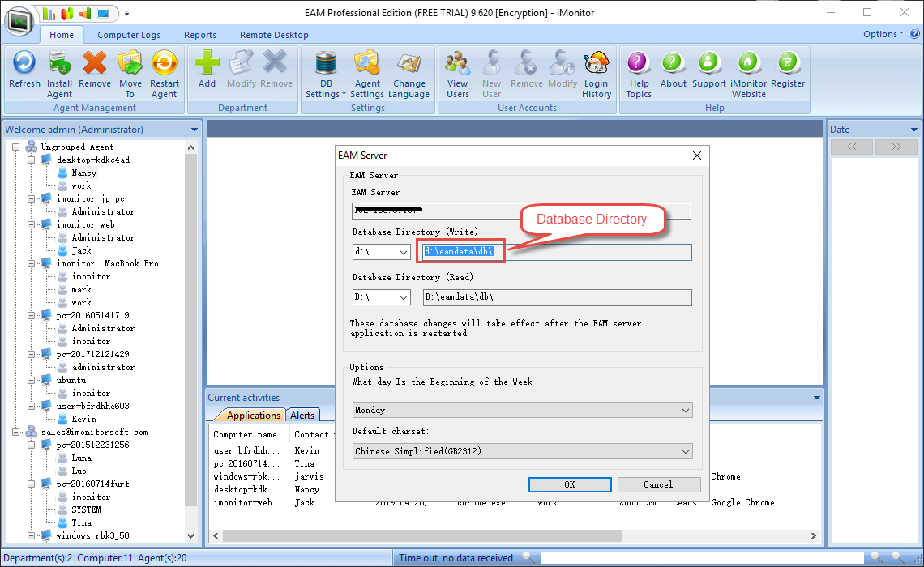Image resolution: width=924 pixels, height=567 pixels.
Task: Open View Users
Action: [458, 62]
